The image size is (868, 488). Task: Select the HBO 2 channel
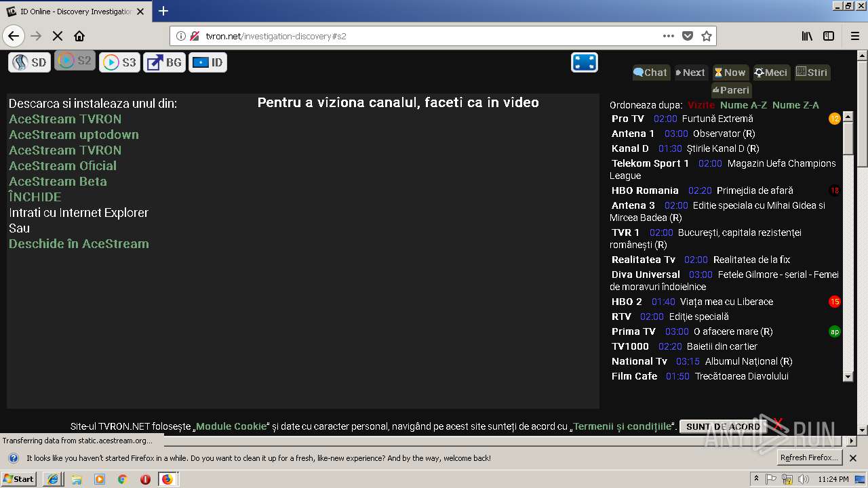click(x=627, y=302)
